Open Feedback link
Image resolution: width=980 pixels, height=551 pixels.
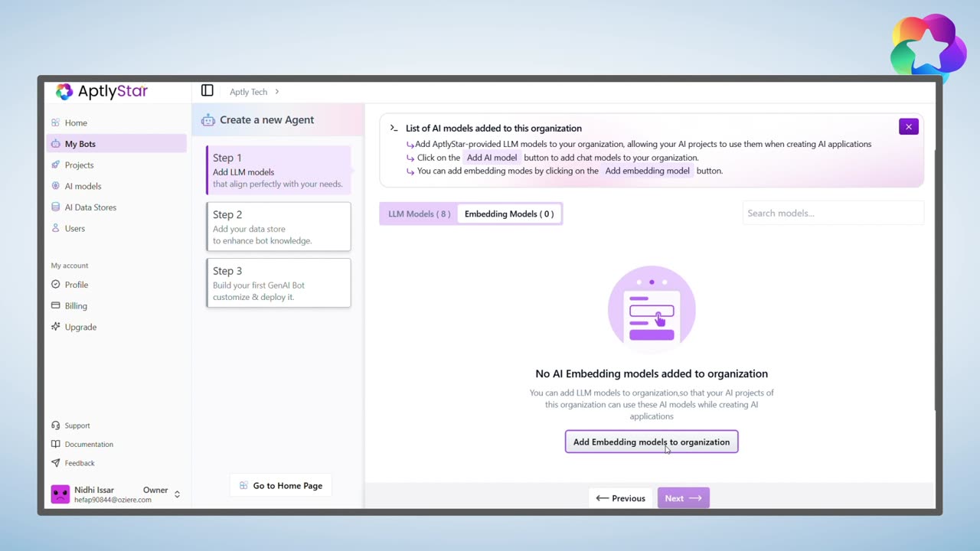click(80, 463)
